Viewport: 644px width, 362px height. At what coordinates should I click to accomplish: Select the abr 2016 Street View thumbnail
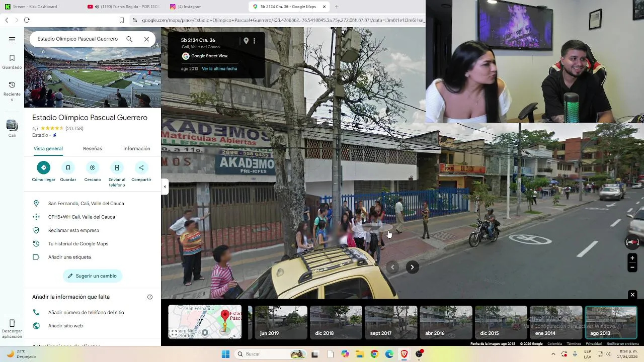[x=446, y=322]
